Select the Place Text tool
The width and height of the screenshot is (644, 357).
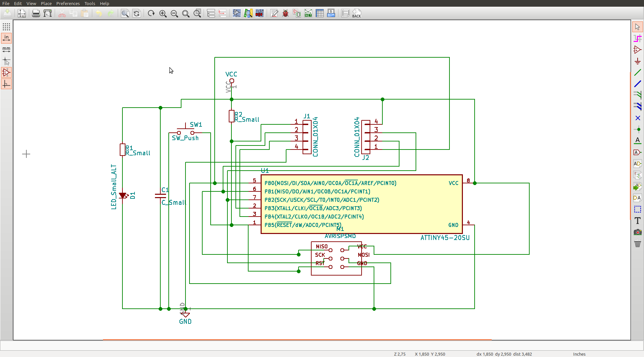click(x=638, y=221)
